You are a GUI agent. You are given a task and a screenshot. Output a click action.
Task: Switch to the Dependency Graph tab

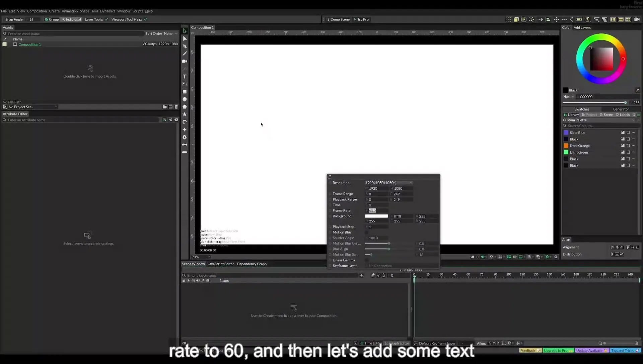pos(252,264)
